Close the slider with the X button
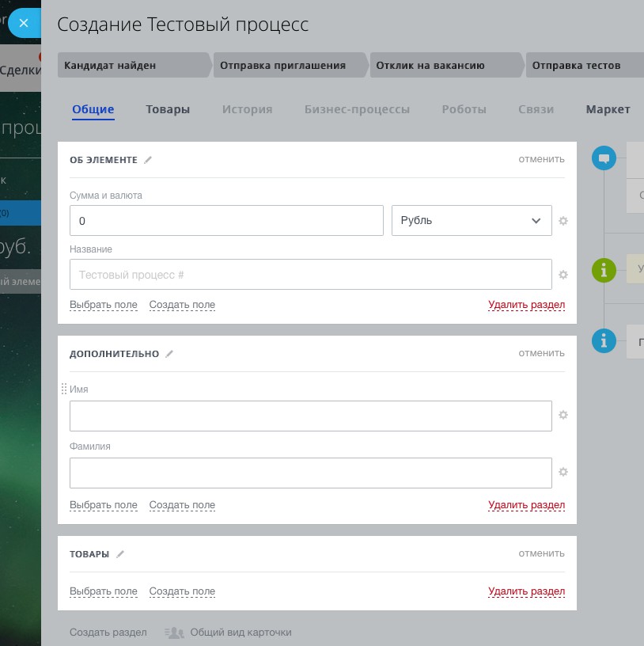The image size is (644, 646). (x=24, y=23)
